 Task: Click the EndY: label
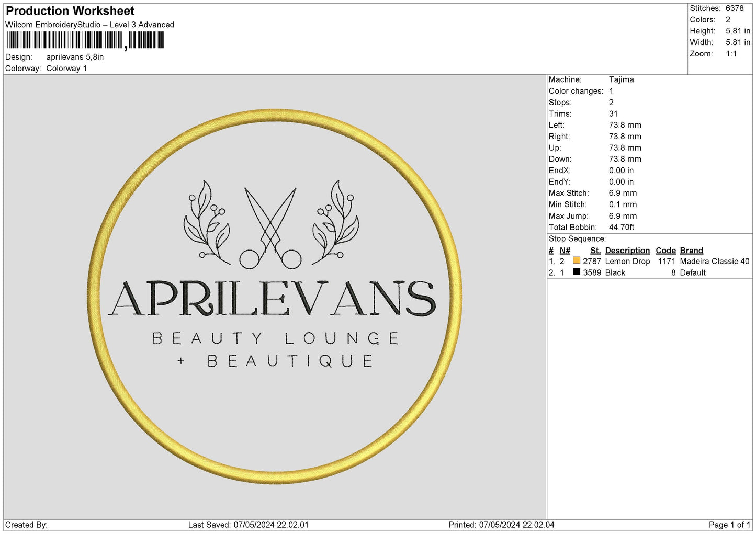pos(559,182)
